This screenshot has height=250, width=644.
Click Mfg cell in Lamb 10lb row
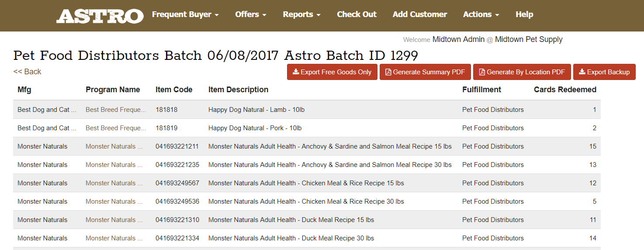tap(47, 110)
